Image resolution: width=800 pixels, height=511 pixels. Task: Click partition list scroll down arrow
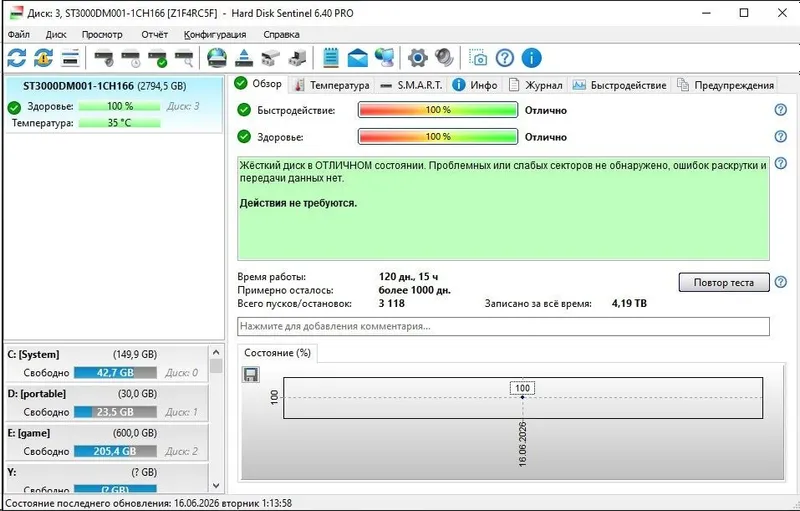click(x=216, y=486)
